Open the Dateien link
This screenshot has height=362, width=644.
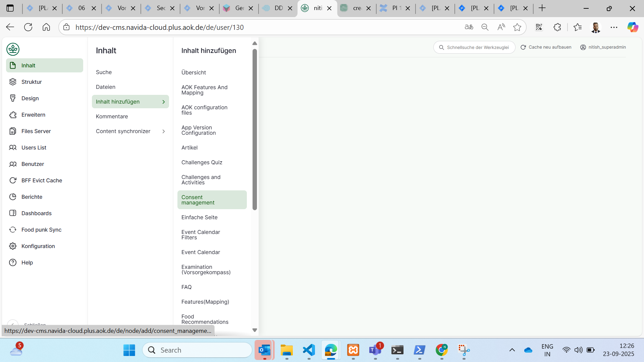tap(105, 87)
